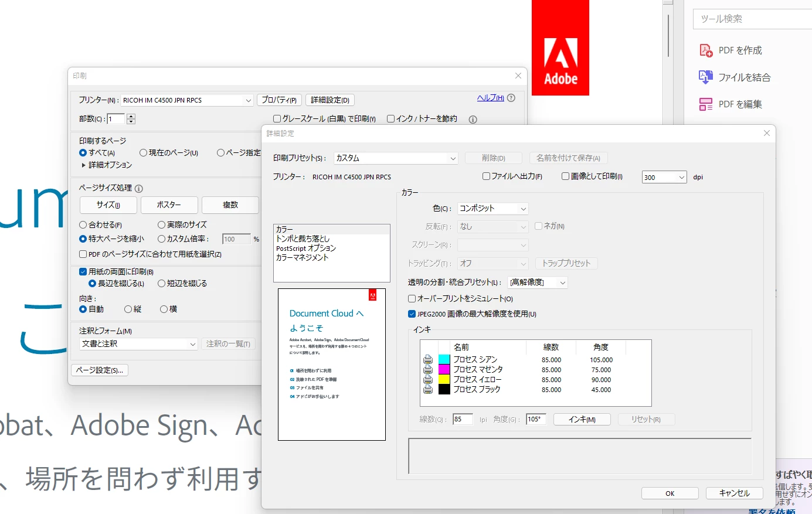Select 短辺を綴じる radio button
812x514 pixels.
161,284
